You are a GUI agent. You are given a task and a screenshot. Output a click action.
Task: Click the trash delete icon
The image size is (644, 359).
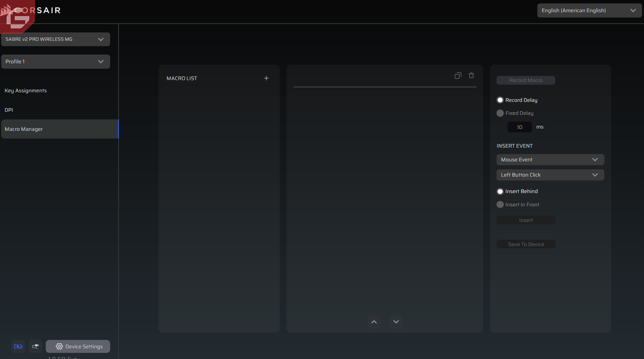click(x=471, y=76)
